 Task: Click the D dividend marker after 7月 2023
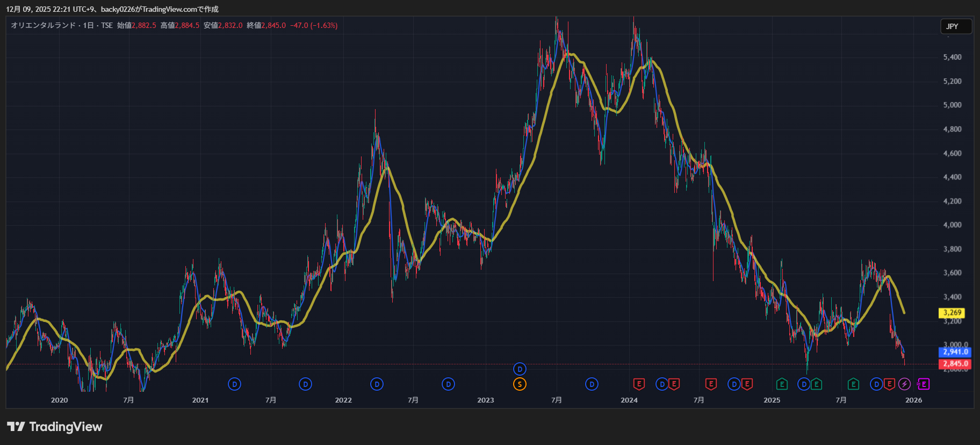click(592, 384)
